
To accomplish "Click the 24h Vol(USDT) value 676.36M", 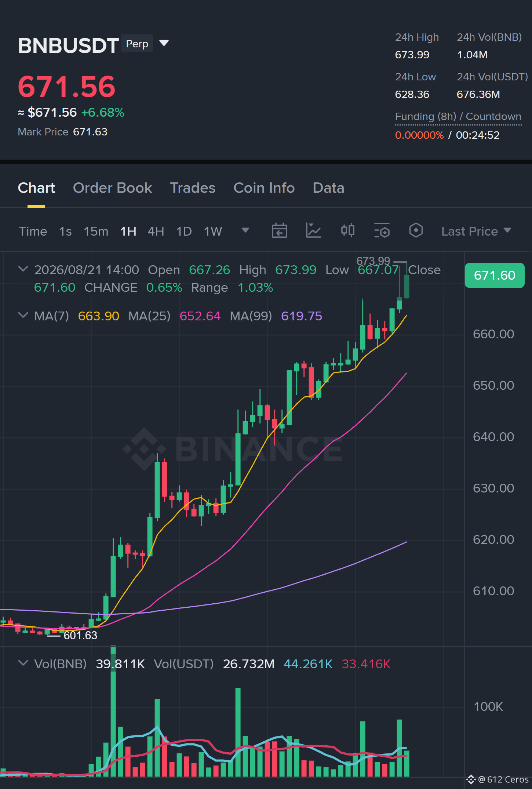I will 478,94.
